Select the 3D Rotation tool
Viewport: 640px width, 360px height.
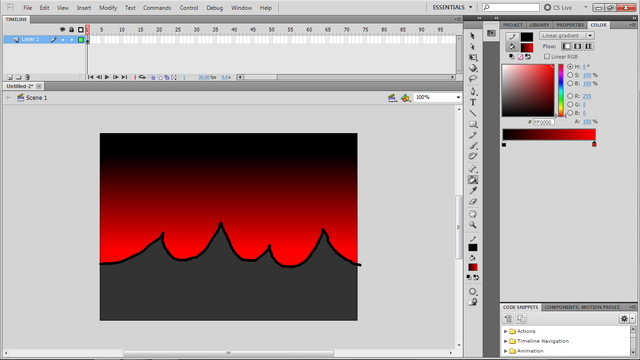point(473,68)
